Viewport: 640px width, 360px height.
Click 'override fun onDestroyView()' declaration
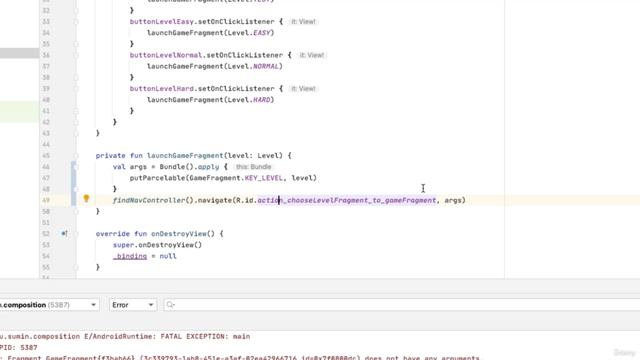coord(155,234)
